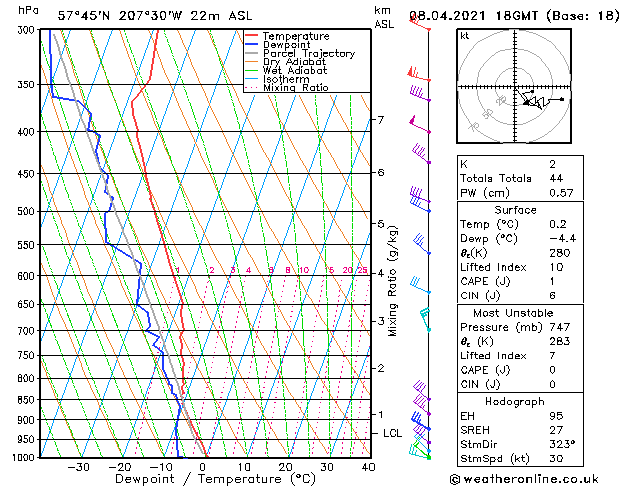629x486 pixels.
Task: Click the 'K' index value 2
Action: click(552, 164)
